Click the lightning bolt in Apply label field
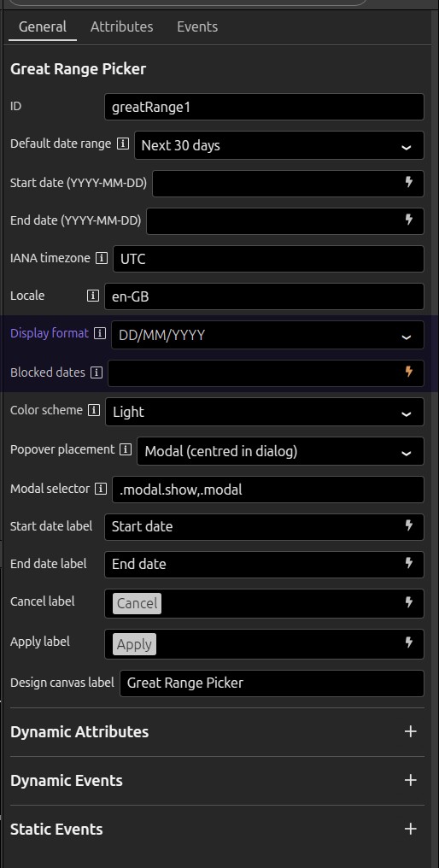 coord(409,642)
